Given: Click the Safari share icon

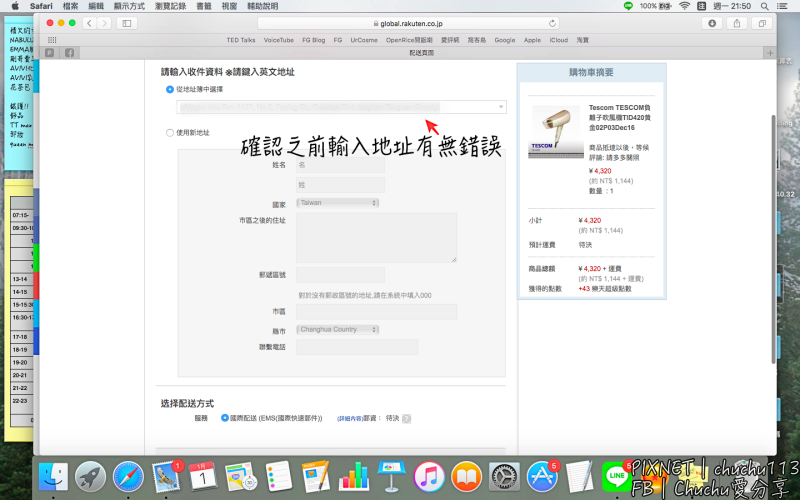Looking at the screenshot, I should (738, 22).
